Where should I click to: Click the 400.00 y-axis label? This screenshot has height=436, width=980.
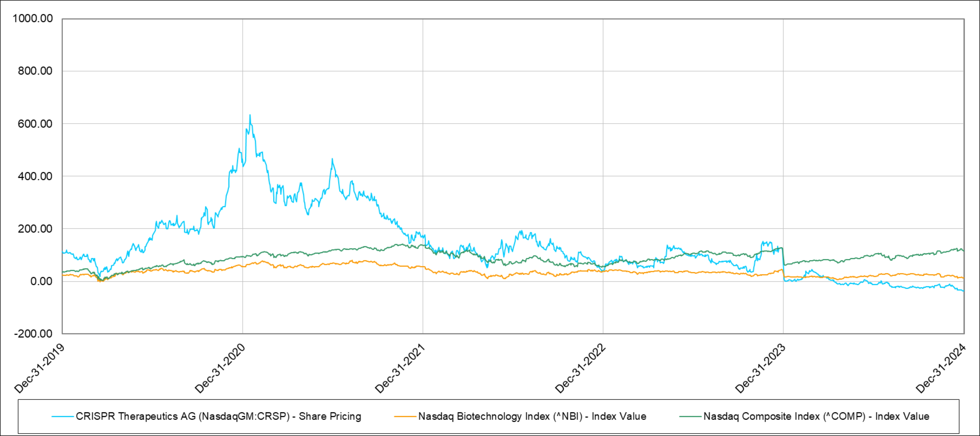35,176
